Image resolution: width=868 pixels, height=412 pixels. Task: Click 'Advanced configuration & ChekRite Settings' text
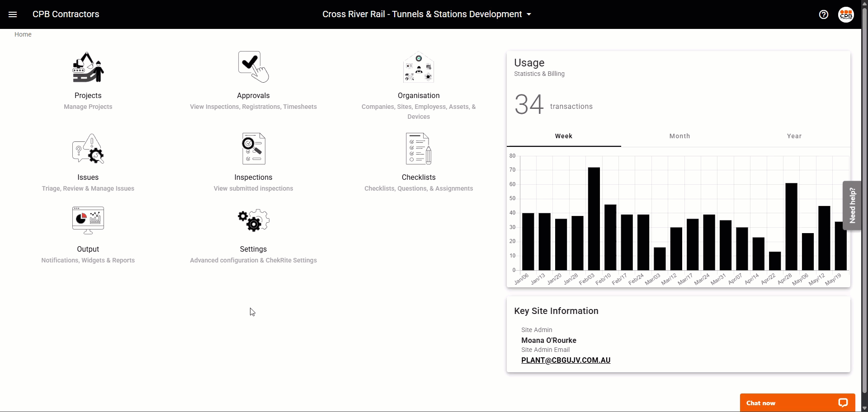point(253,260)
